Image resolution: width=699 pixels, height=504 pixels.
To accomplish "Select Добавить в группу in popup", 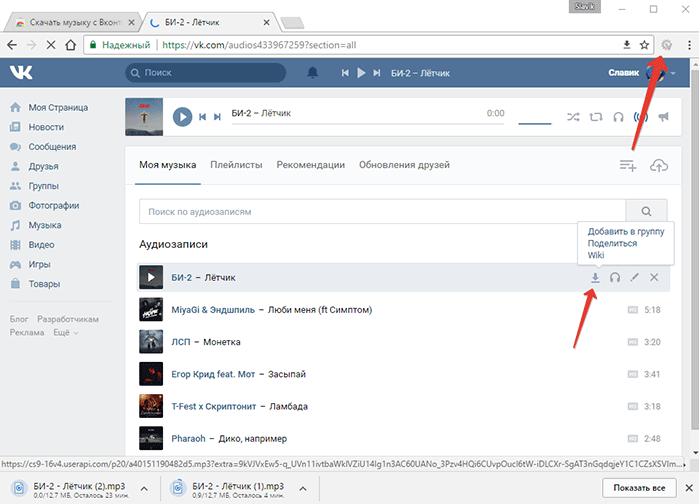I will [626, 231].
